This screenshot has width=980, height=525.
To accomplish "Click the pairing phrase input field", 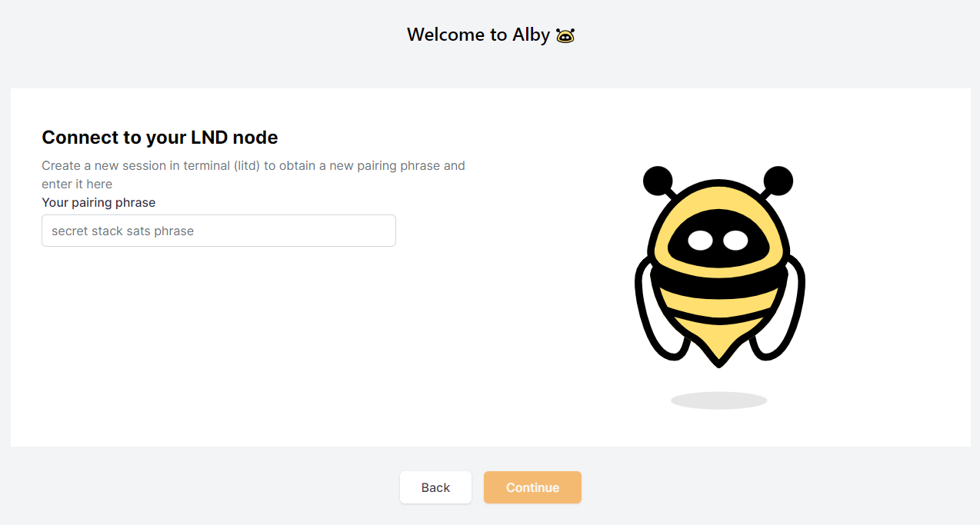I will pyautogui.click(x=218, y=231).
